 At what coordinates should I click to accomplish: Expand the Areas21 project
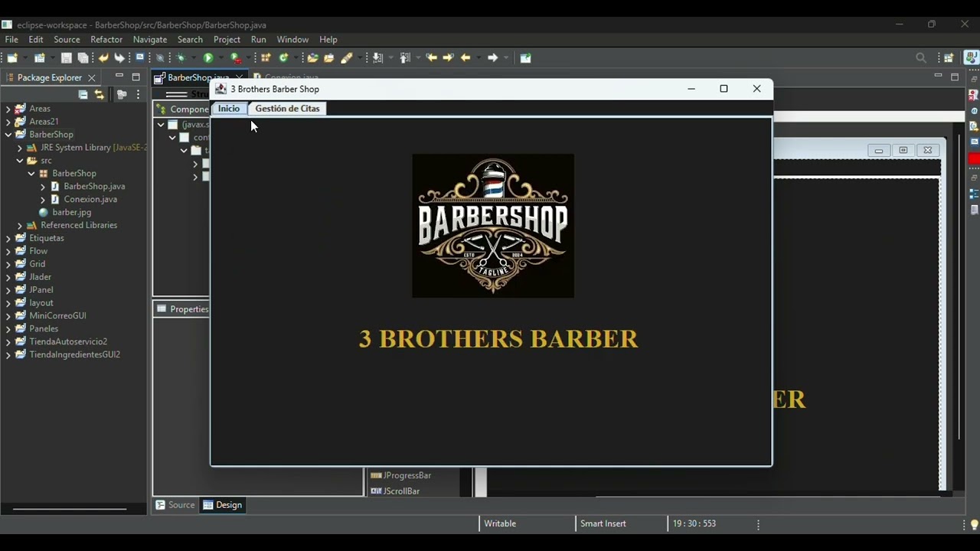[x=8, y=122]
